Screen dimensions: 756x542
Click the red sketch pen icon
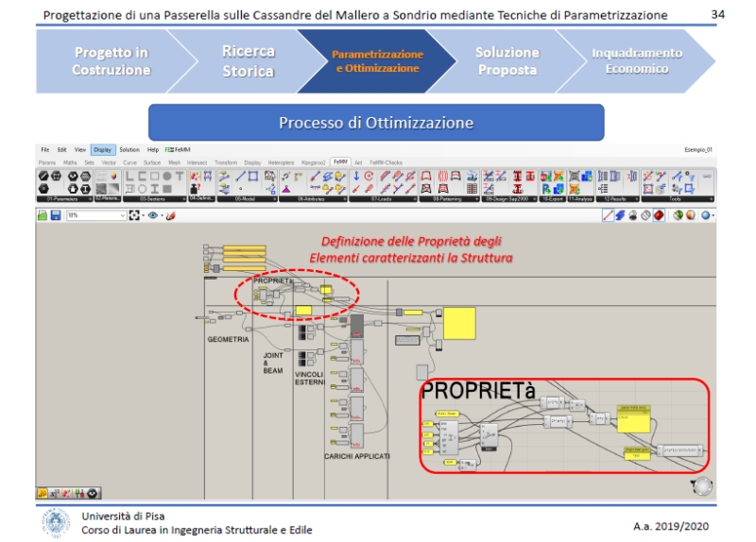click(170, 215)
